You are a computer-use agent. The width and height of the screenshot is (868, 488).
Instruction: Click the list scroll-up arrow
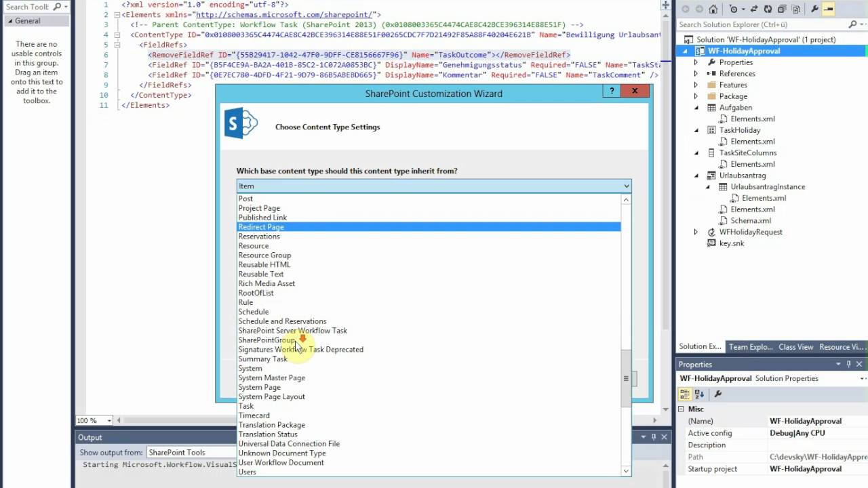click(x=625, y=199)
